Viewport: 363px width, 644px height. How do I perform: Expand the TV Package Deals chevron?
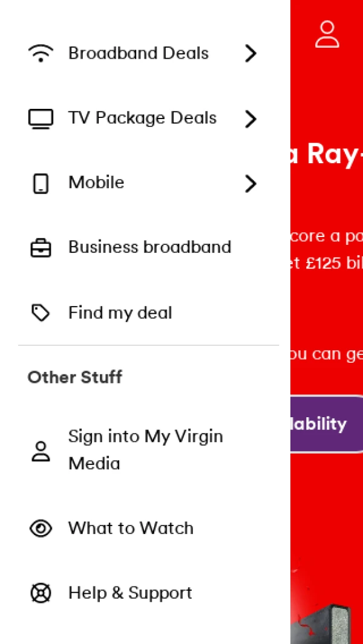[250, 119]
